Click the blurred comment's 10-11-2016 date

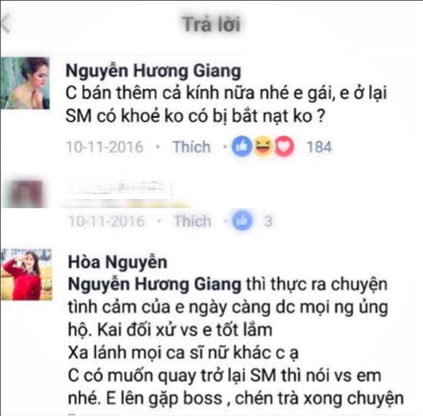click(106, 221)
